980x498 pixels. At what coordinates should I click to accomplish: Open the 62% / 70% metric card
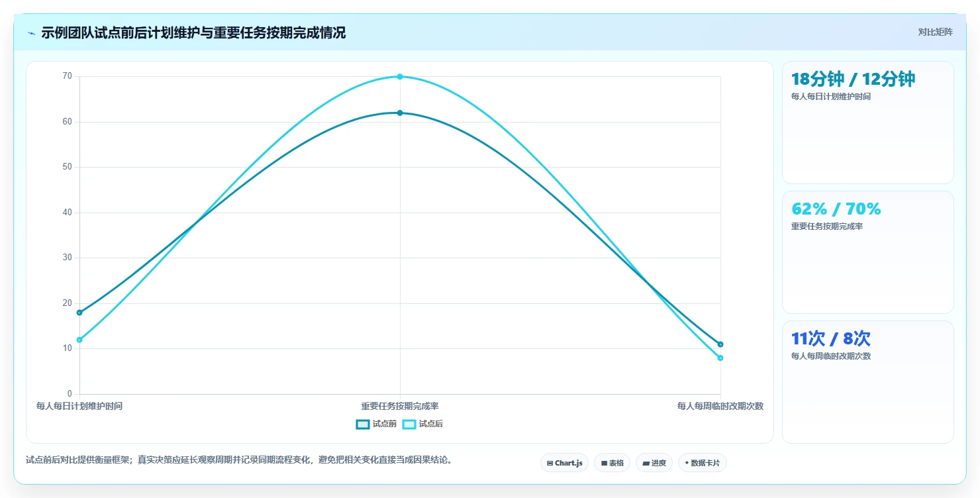point(868,252)
